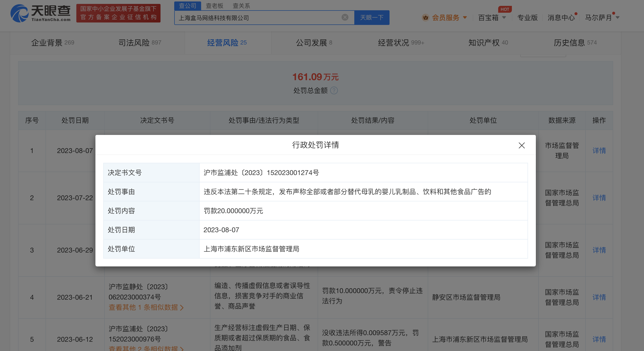The width and height of the screenshot is (644, 351).
Task: Click 查看其他 1 条相似数据 link
Action: click(146, 307)
